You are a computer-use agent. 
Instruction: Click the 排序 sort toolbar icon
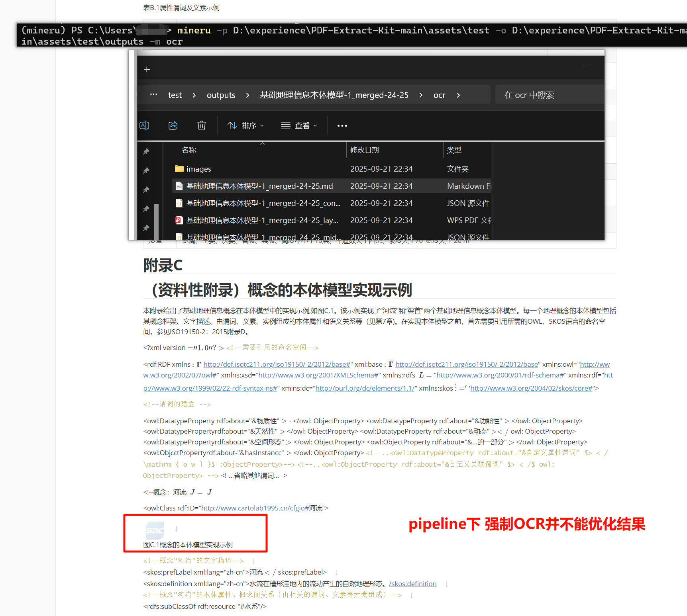(232, 125)
